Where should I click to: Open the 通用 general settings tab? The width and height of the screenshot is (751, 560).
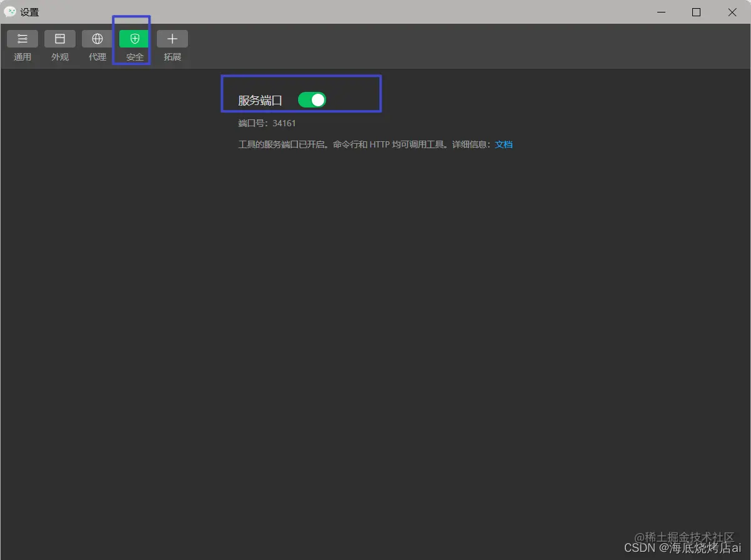point(22,46)
